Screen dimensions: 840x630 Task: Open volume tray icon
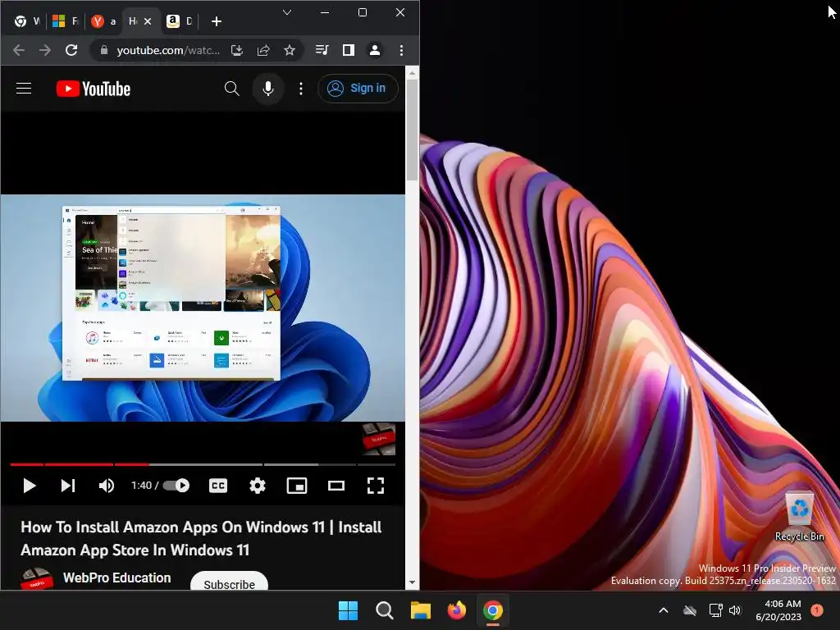[x=735, y=610]
